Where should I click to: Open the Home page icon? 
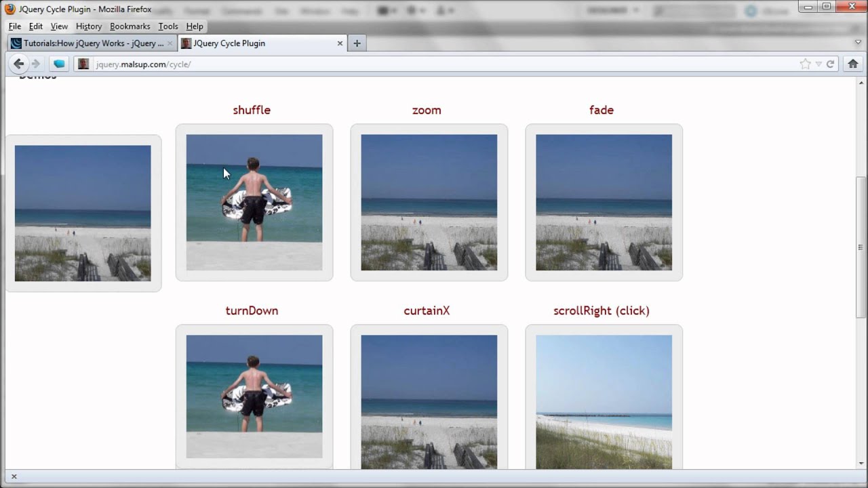[x=853, y=64]
